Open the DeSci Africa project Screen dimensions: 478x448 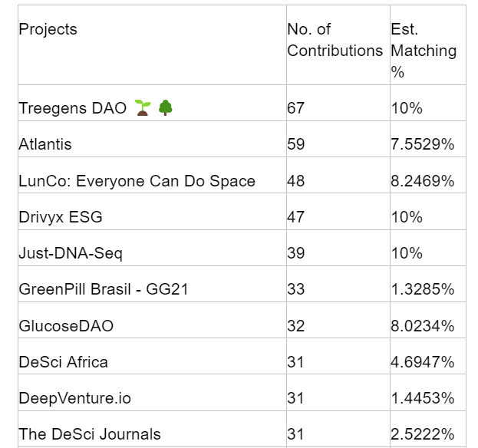(x=64, y=362)
